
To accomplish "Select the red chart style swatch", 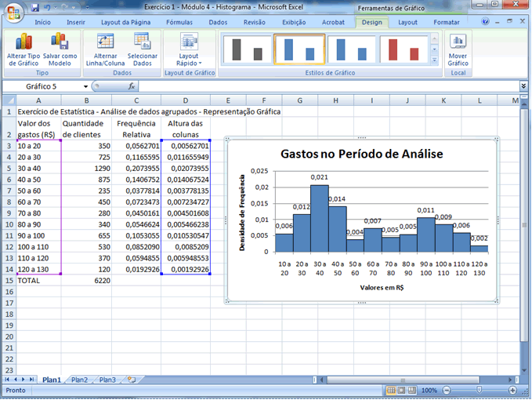I will [404, 49].
